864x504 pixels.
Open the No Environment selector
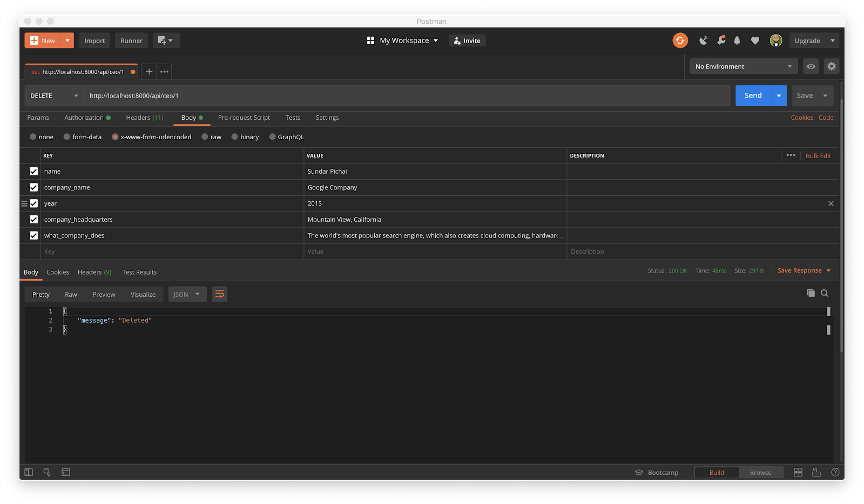point(744,66)
